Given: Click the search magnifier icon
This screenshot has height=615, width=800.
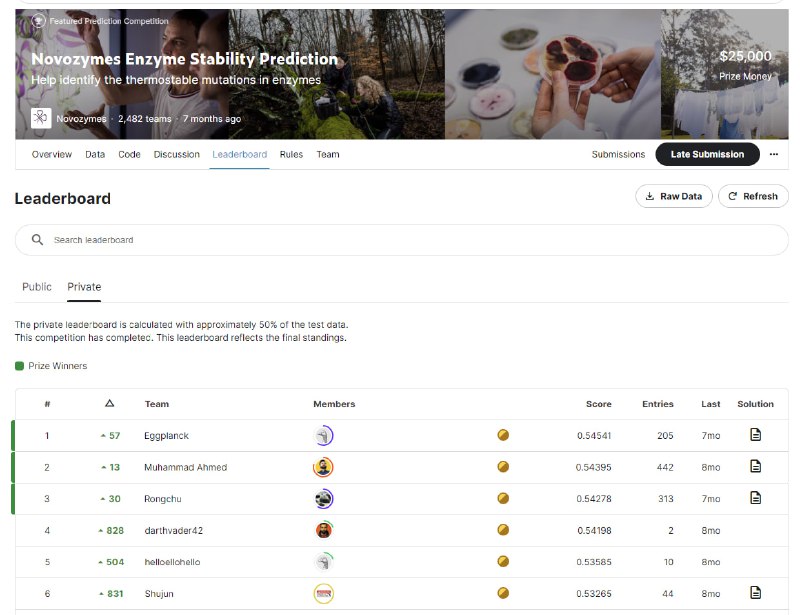Looking at the screenshot, I should 37,239.
